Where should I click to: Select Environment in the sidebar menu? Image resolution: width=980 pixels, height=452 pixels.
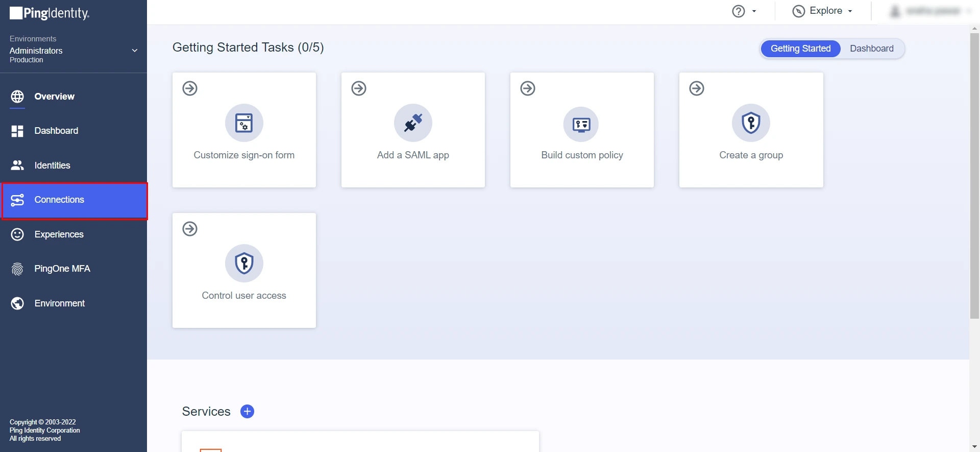[59, 303]
